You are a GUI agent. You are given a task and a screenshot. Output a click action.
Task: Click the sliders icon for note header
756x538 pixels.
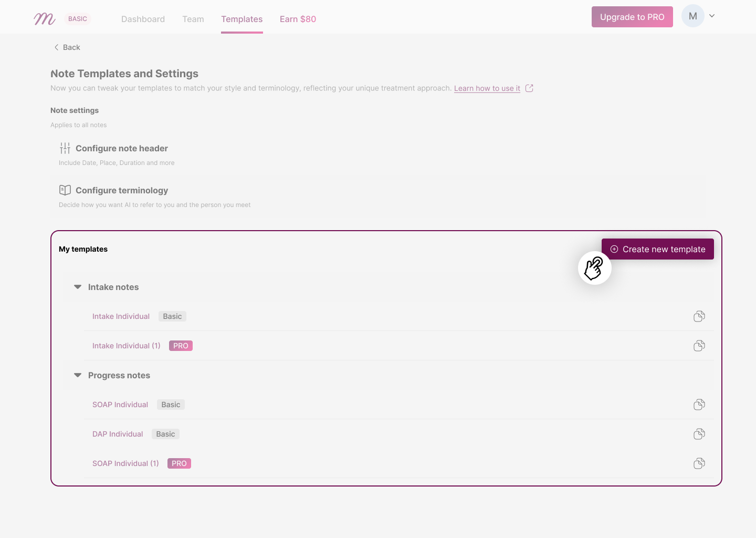[65, 148]
